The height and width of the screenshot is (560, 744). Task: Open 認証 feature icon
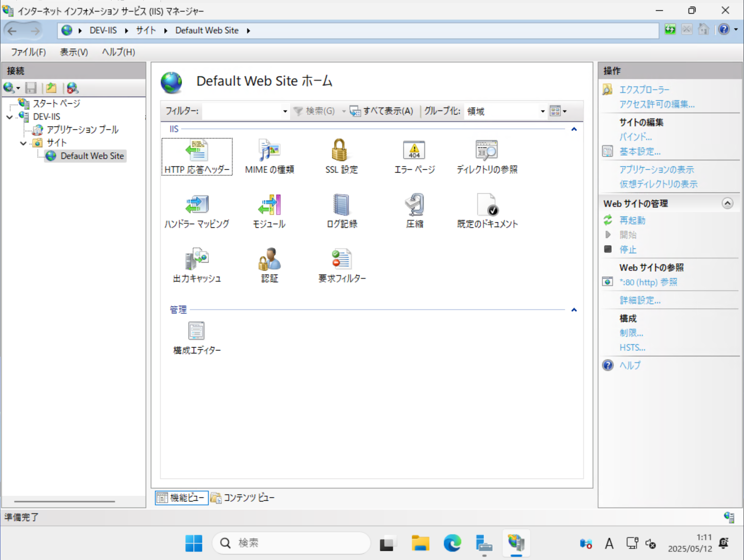pyautogui.click(x=270, y=259)
